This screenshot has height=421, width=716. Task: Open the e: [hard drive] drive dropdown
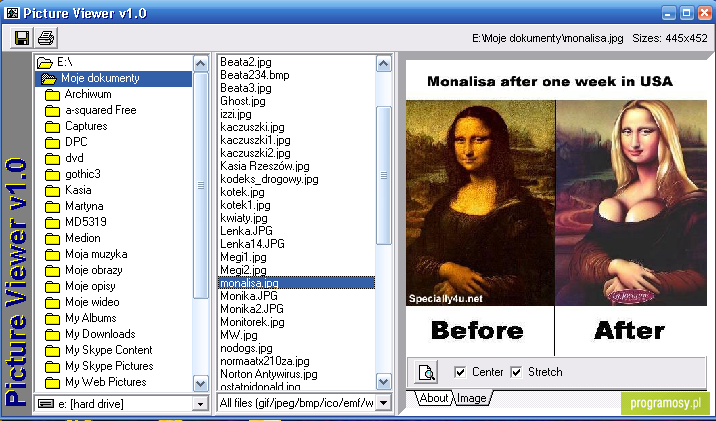[x=200, y=404]
